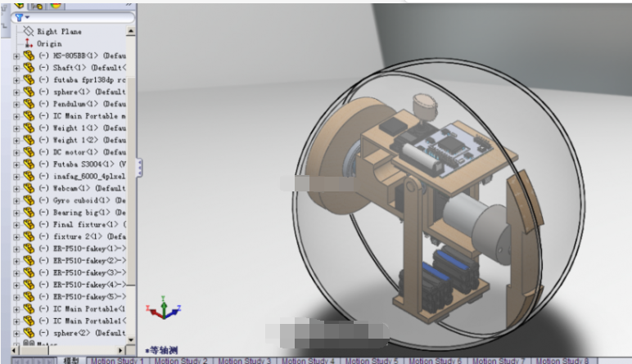This screenshot has width=632, height=364.
Task: Click the tree scrollbar up arrow
Action: [x=131, y=31]
